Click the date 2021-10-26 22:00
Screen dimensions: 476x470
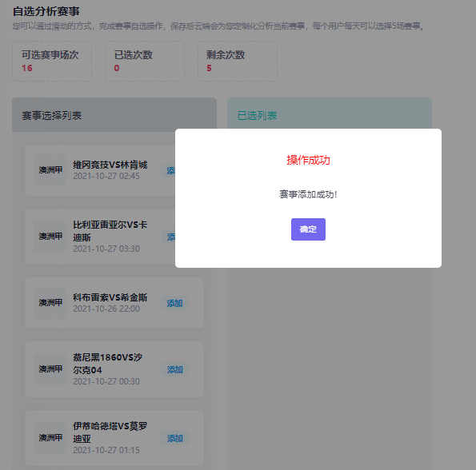pos(106,309)
